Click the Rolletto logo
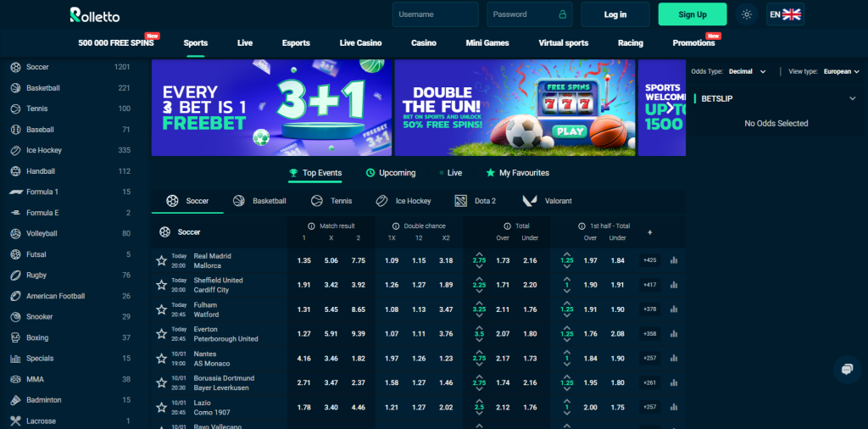868x429 pixels. (97, 14)
